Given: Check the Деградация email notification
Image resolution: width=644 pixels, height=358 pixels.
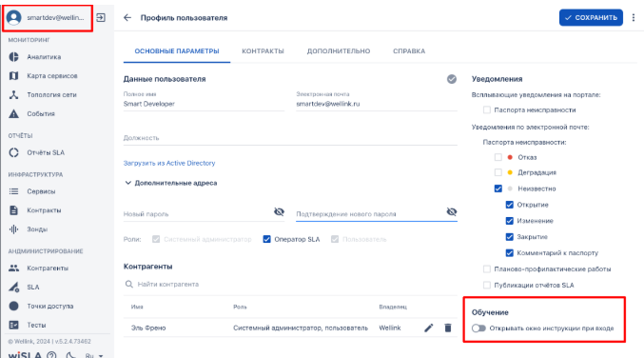Looking at the screenshot, I should point(498,172).
